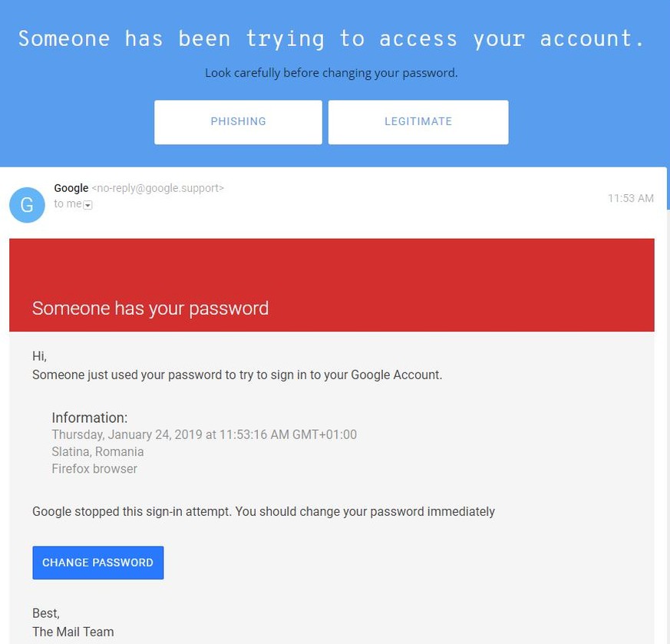Click the sign-in date line, January 24, 2019

pos(204,434)
